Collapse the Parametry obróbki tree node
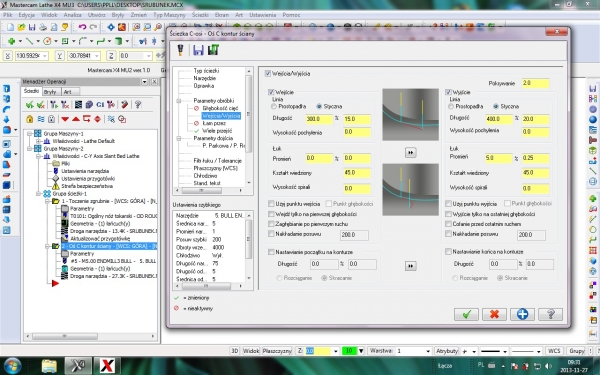This screenshot has width=600, height=375. [179, 101]
